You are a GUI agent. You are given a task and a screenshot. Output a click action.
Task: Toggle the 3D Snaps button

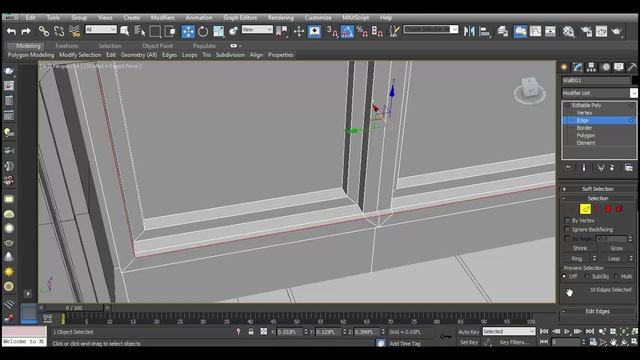tap(332, 31)
